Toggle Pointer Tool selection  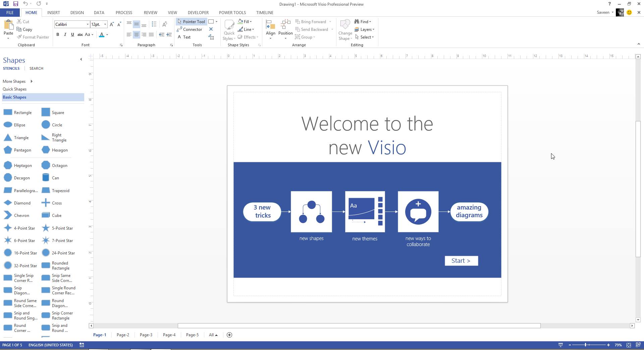click(x=191, y=21)
